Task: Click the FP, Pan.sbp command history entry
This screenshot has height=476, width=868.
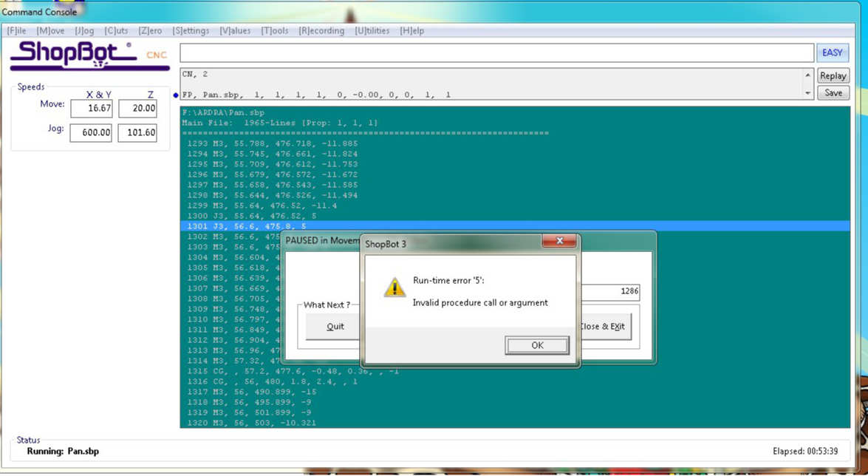Action: (316, 95)
